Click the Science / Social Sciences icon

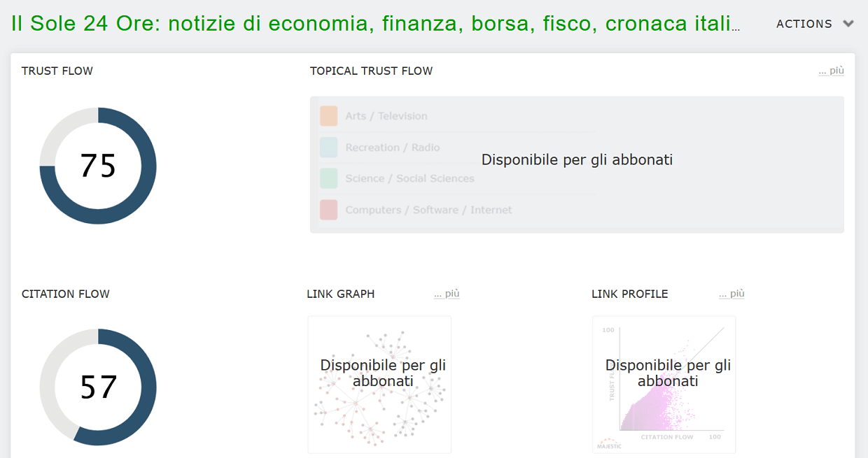coord(328,178)
